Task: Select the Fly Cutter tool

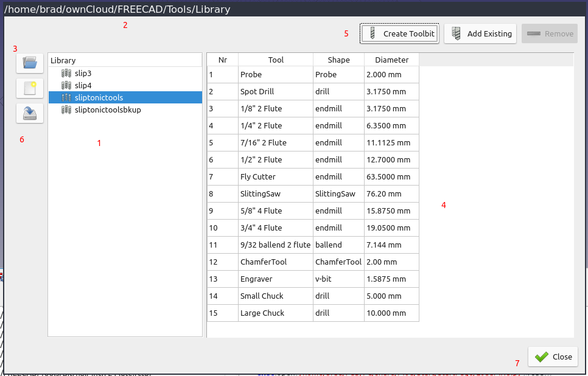Action: [x=276, y=177]
